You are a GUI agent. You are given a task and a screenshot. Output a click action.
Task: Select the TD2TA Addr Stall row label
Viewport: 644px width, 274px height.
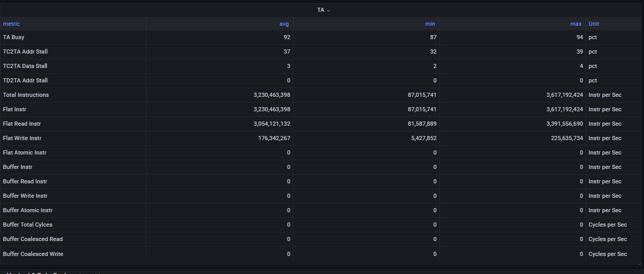point(25,80)
